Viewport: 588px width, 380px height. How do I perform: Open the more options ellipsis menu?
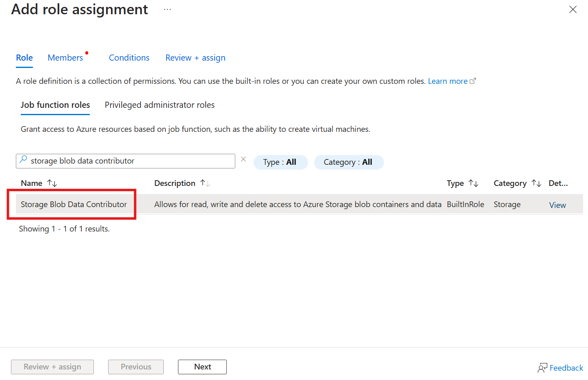tap(167, 9)
